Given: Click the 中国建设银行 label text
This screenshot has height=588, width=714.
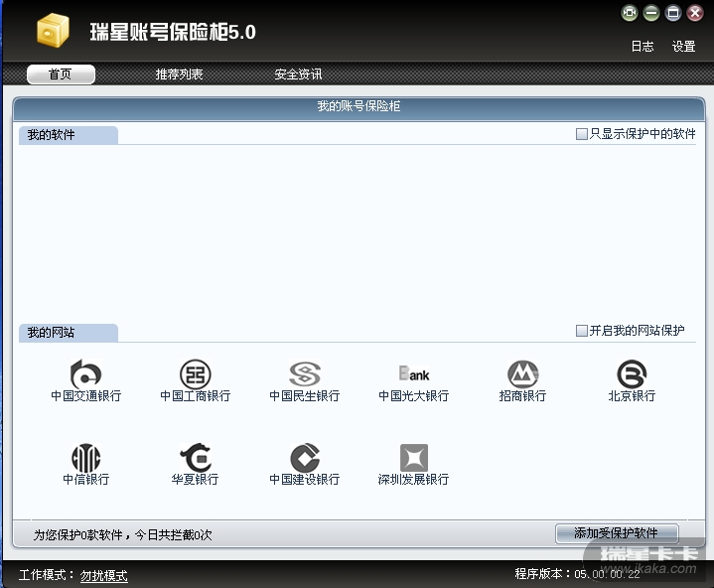Looking at the screenshot, I should pos(304,479).
